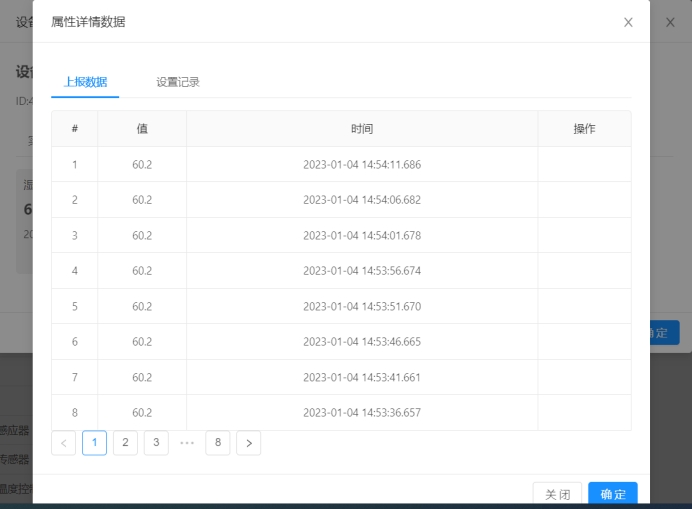Click the background panel's X close icon
This screenshot has width=692, height=509.
click(670, 22)
